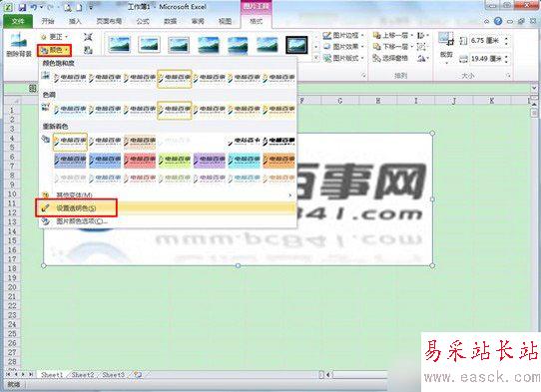Viewport: 541px width, 392px height.
Task: Switch to the Sheet2 worksheet tab
Action: pos(83,374)
